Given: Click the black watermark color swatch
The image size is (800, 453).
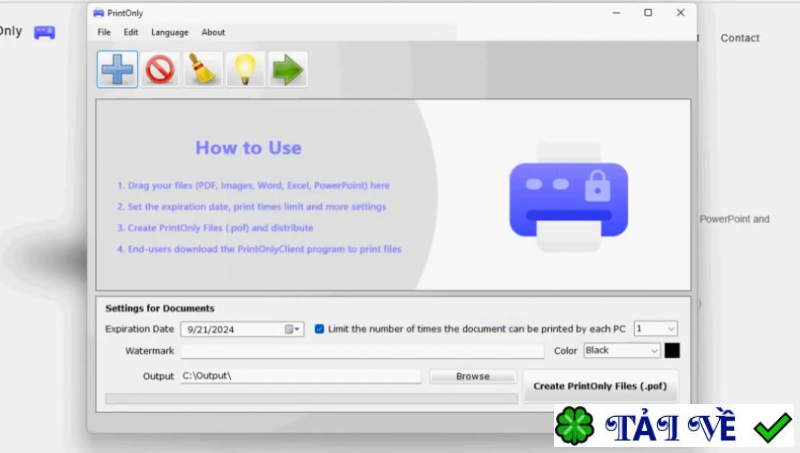Looking at the screenshot, I should 672,350.
